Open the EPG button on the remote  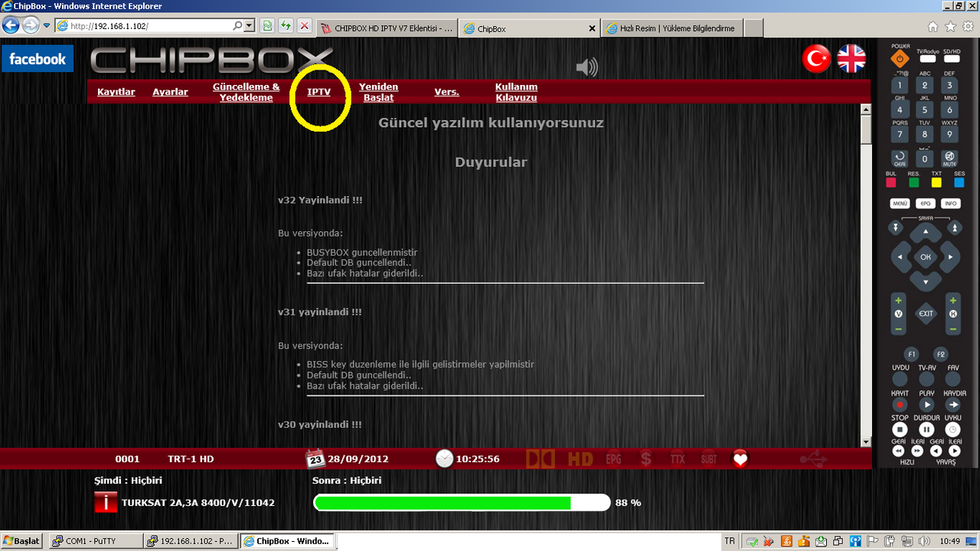pyautogui.click(x=926, y=204)
